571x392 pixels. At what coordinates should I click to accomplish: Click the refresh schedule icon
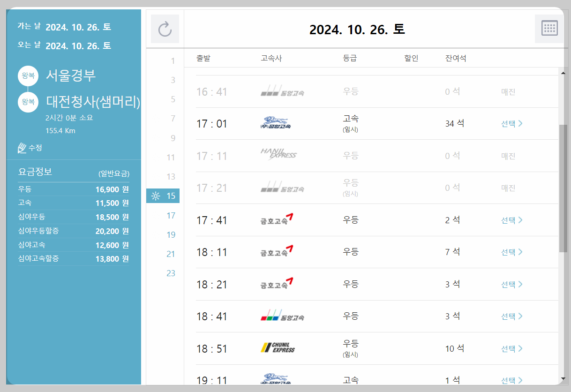[165, 29]
